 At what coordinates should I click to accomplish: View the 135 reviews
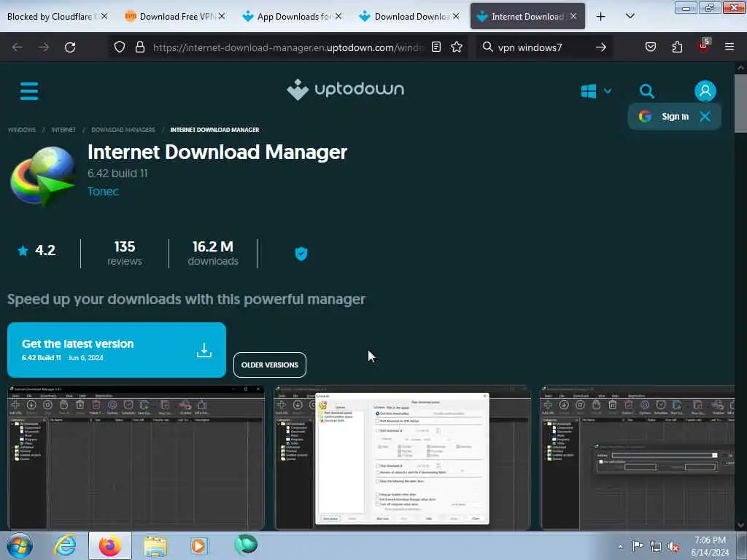coord(124,253)
